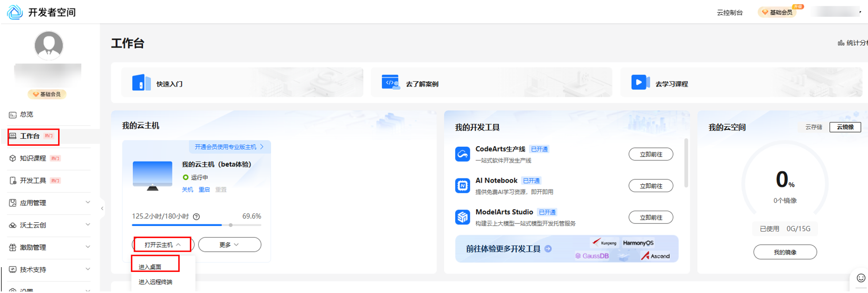Click the 开发者空间 logo icon
This screenshot has width=868, height=293.
(15, 12)
